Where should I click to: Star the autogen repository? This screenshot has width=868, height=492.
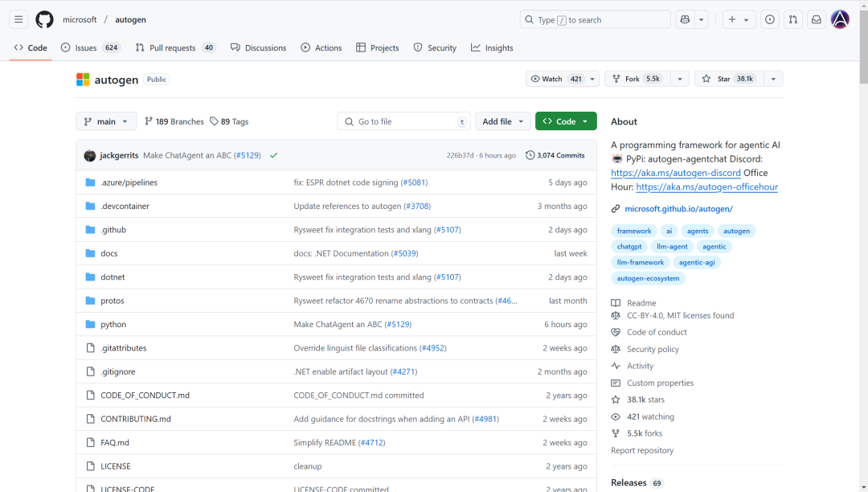click(729, 79)
